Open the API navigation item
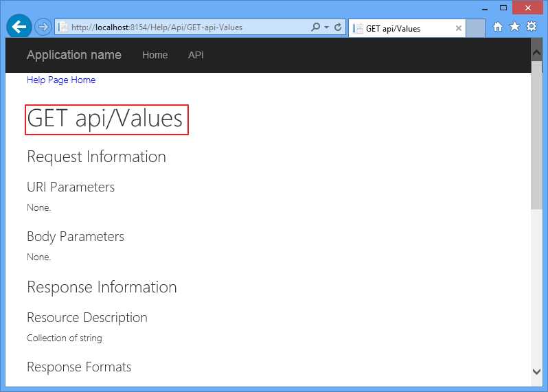 coord(196,55)
